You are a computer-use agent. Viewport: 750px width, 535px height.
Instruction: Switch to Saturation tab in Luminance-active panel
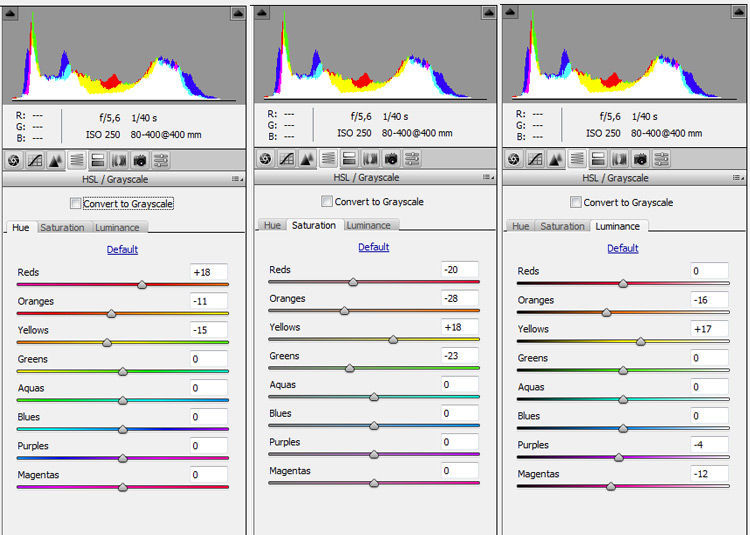(x=562, y=226)
